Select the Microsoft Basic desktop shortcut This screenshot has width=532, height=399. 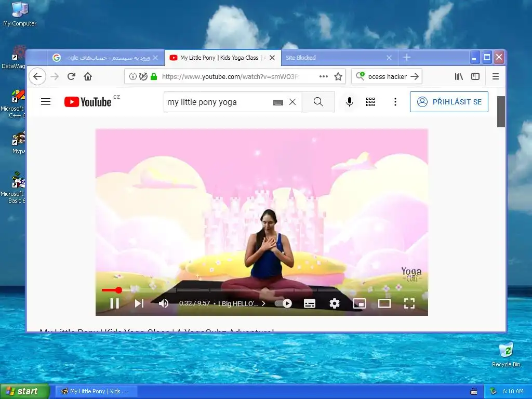(14, 188)
